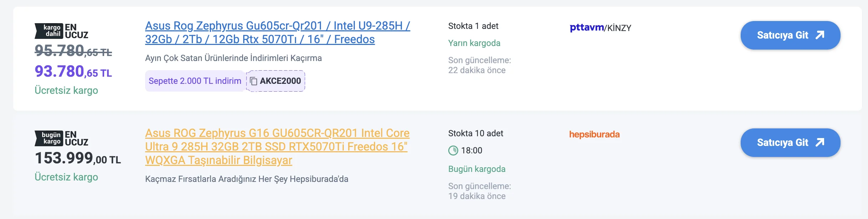Click Stokta 10 adet stock indicator

point(476,133)
